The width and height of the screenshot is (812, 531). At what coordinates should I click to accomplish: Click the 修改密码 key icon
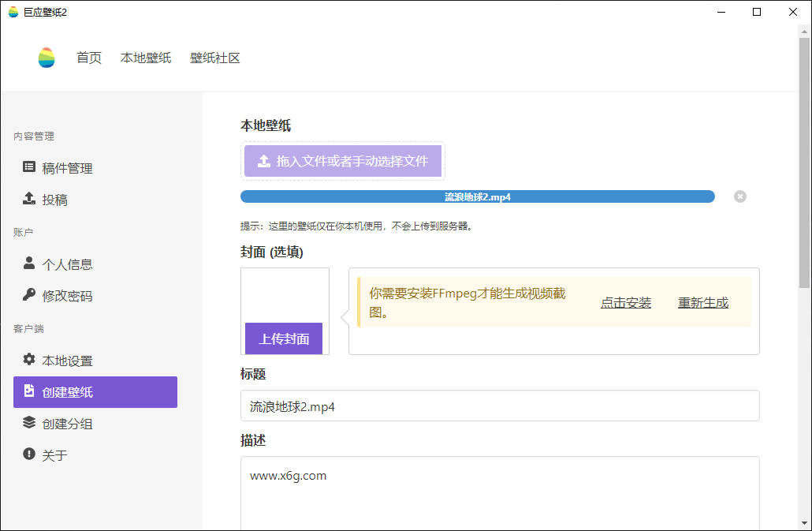click(x=28, y=295)
